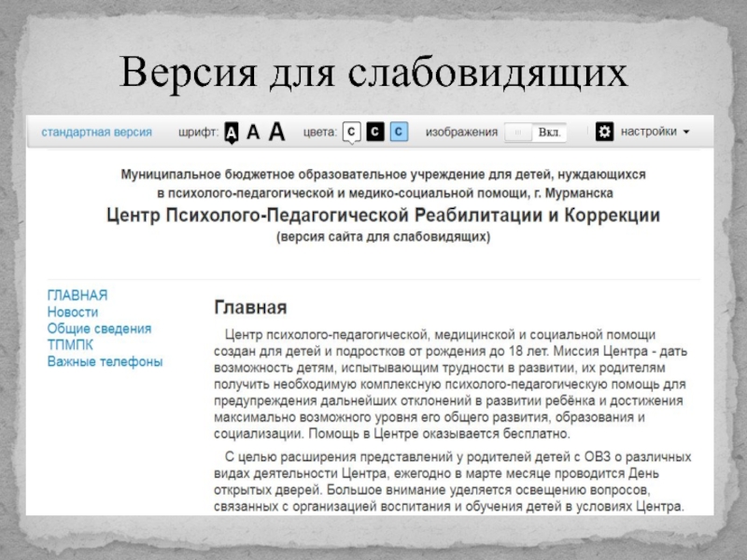
Task: Toggle the images «Вкл.» switch
Action: pyautogui.click(x=535, y=133)
